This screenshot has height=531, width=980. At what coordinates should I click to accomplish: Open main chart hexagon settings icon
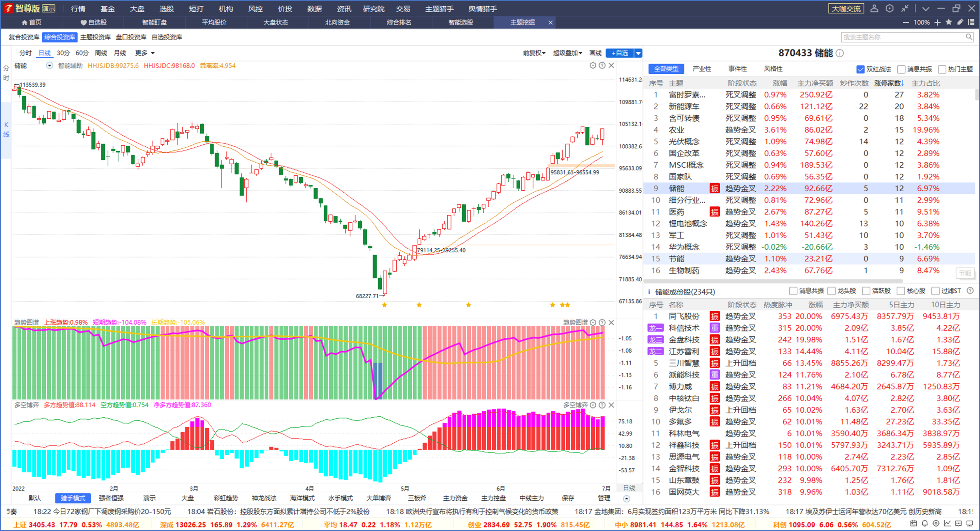pos(593,66)
